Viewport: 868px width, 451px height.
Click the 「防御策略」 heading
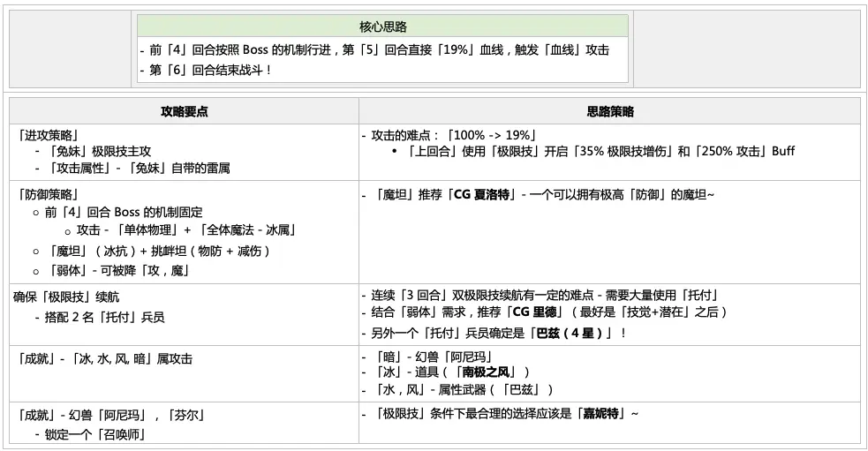49,194
